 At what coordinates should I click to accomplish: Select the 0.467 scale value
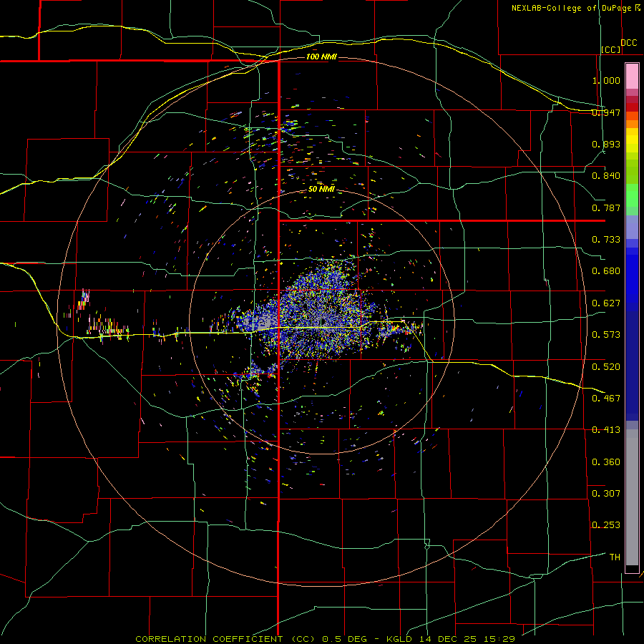(x=606, y=399)
